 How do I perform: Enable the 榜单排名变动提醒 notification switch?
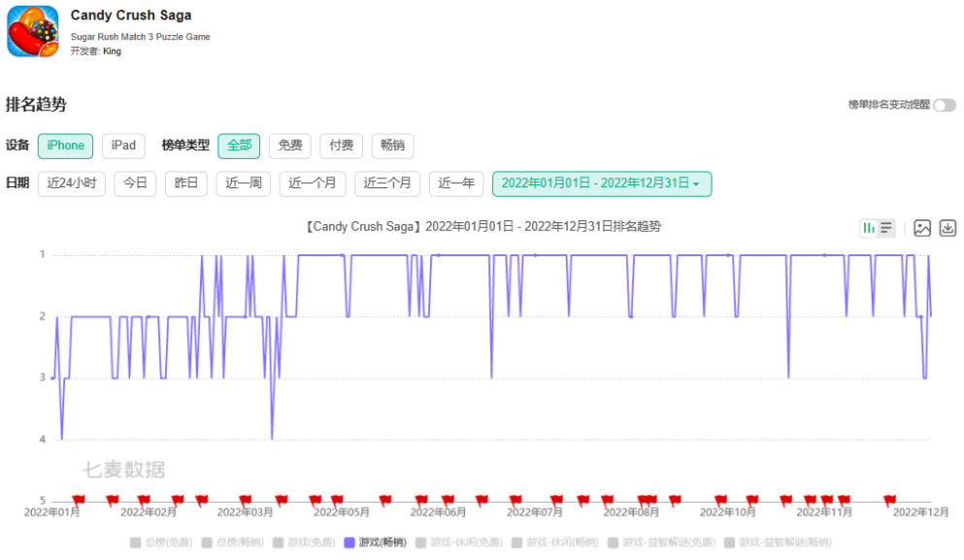945,104
